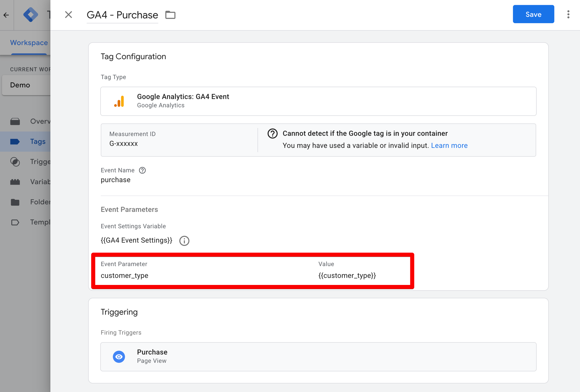
Task: Click the Measurement ID G-xxxxxx field
Action: coord(123,144)
